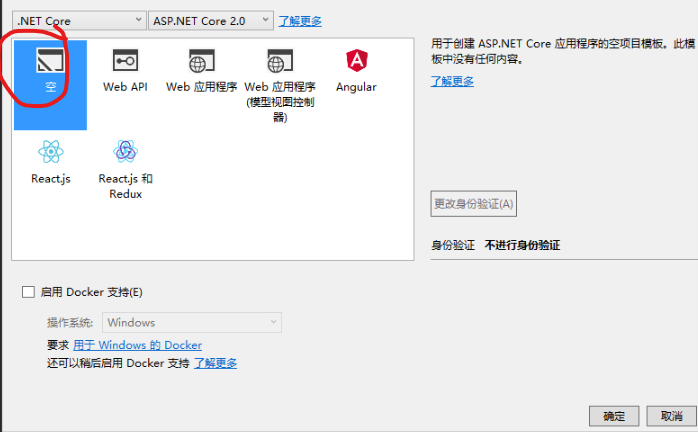The image size is (698, 432).
Task: Select the Web API template icon
Action: click(125, 60)
